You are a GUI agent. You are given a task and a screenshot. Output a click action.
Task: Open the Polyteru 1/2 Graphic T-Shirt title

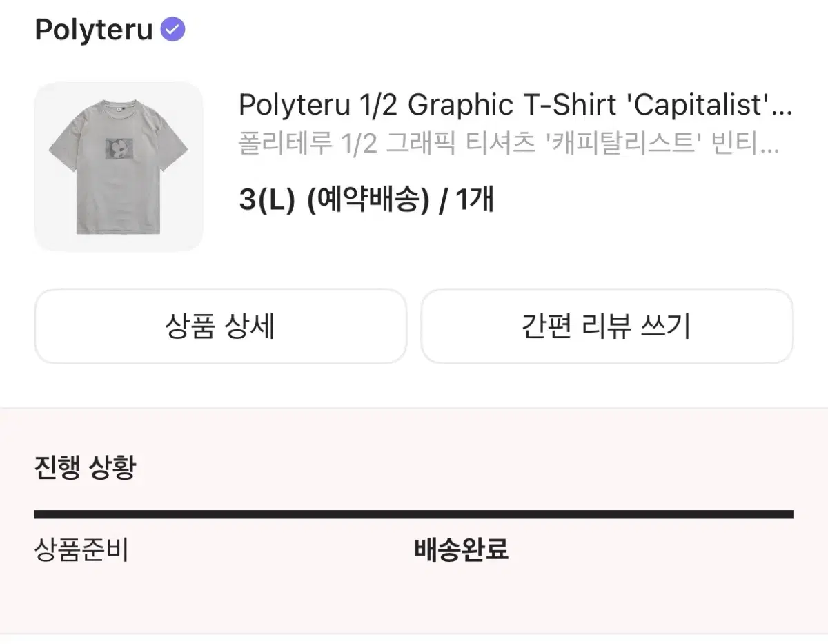coord(515,106)
